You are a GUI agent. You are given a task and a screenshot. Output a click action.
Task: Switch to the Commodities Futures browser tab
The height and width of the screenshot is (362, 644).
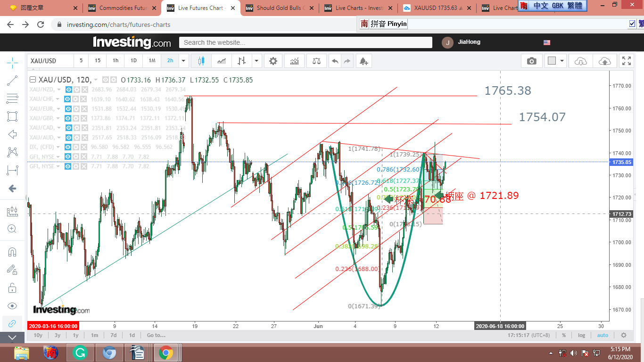coord(122,8)
